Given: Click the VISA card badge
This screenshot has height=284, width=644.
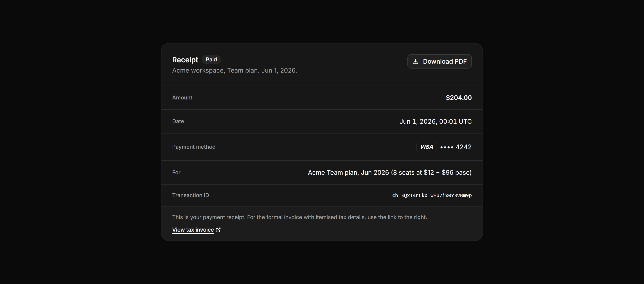Looking at the screenshot, I should point(426,147).
